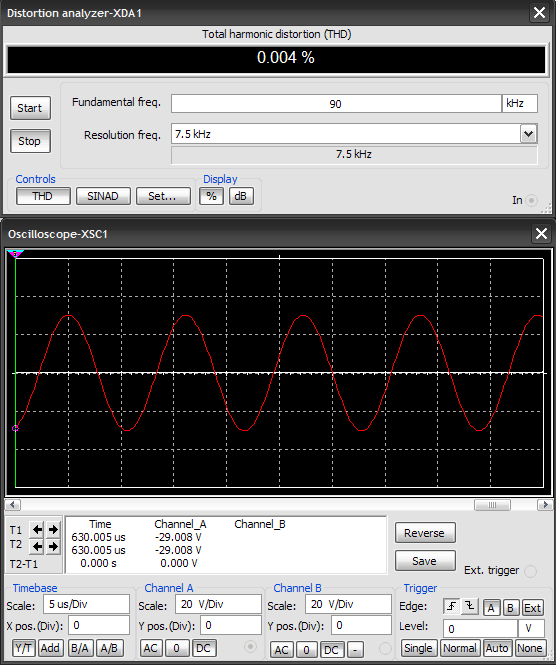
Task: Select rising edge trigger icon
Action: pos(451,607)
